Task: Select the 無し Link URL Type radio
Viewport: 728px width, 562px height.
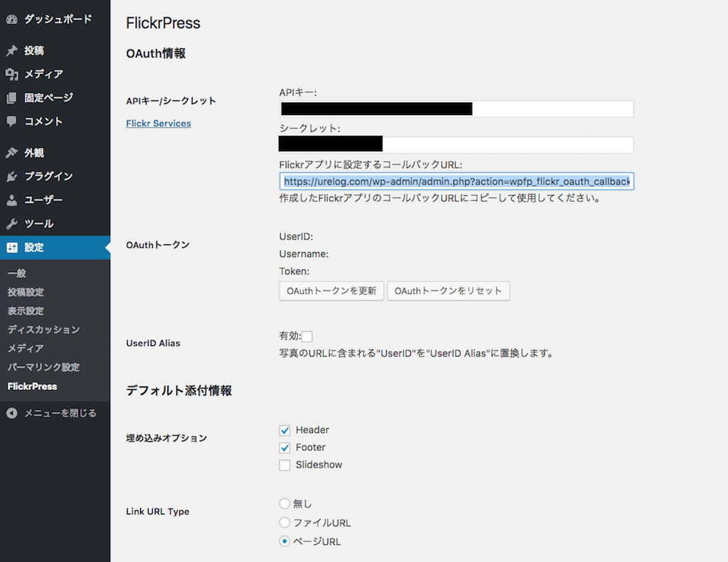Action: [x=284, y=504]
